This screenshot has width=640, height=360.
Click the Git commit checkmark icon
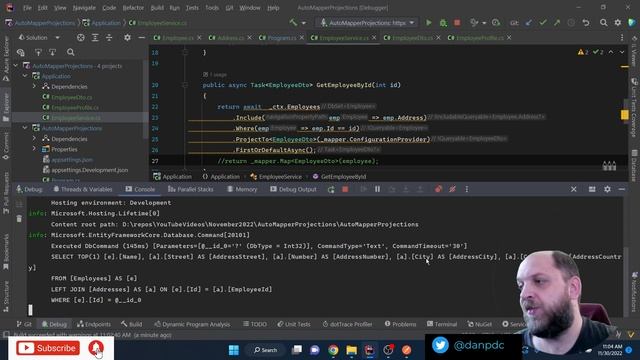pos(543,23)
